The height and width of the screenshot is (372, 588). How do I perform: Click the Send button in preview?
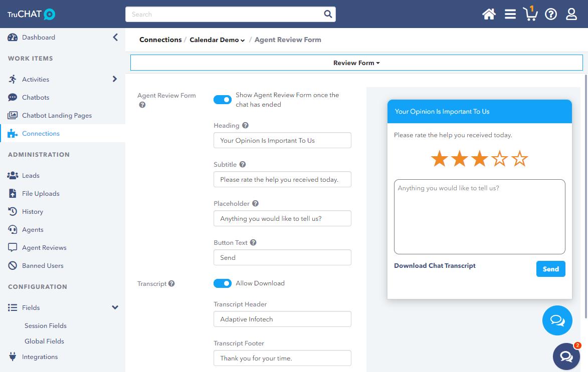click(x=550, y=269)
